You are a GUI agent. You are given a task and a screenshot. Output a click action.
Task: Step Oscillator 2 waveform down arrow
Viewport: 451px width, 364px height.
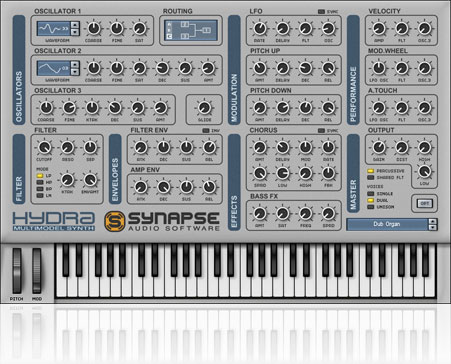pyautogui.click(x=75, y=72)
